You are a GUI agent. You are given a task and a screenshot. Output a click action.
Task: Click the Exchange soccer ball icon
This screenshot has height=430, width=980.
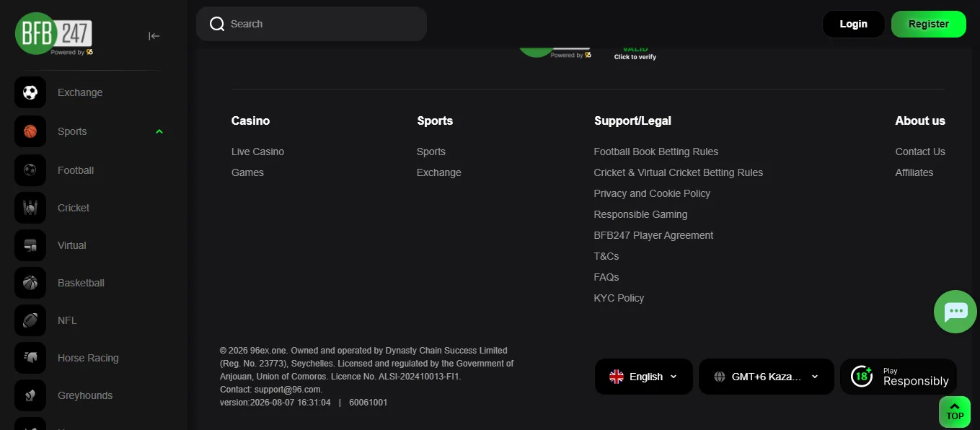30,92
